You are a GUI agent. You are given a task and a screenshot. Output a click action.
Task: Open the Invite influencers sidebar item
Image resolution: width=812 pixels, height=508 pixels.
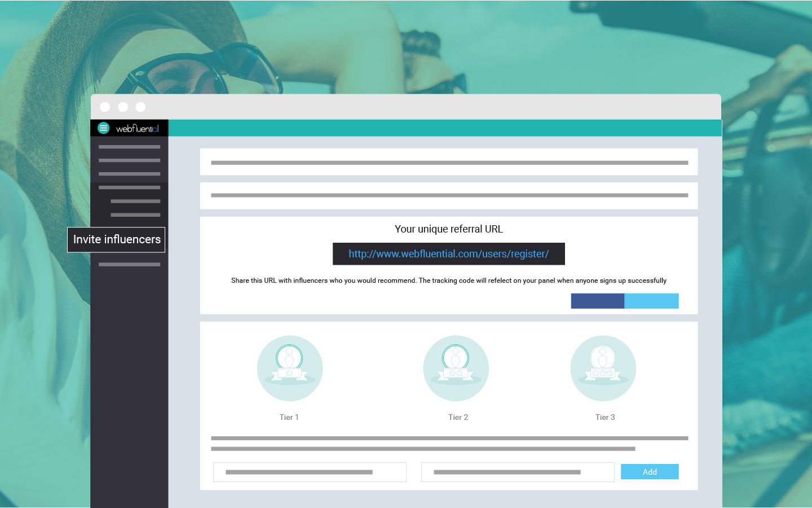[116, 239]
